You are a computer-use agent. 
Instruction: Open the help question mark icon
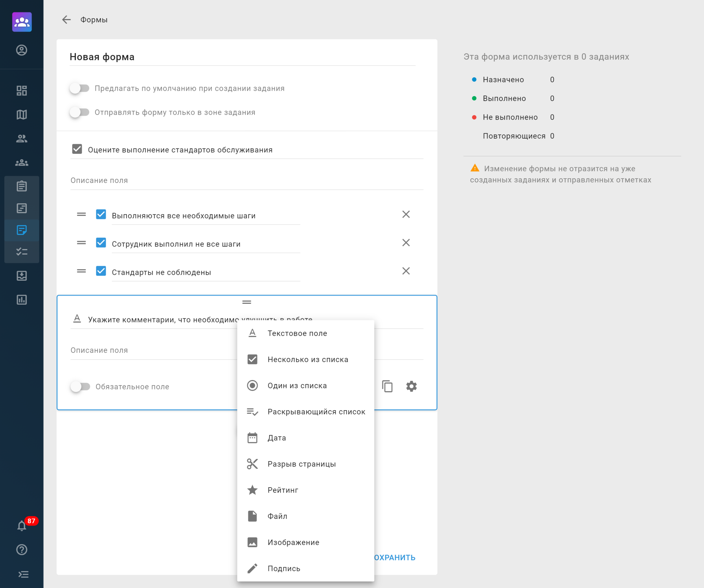[x=22, y=549]
